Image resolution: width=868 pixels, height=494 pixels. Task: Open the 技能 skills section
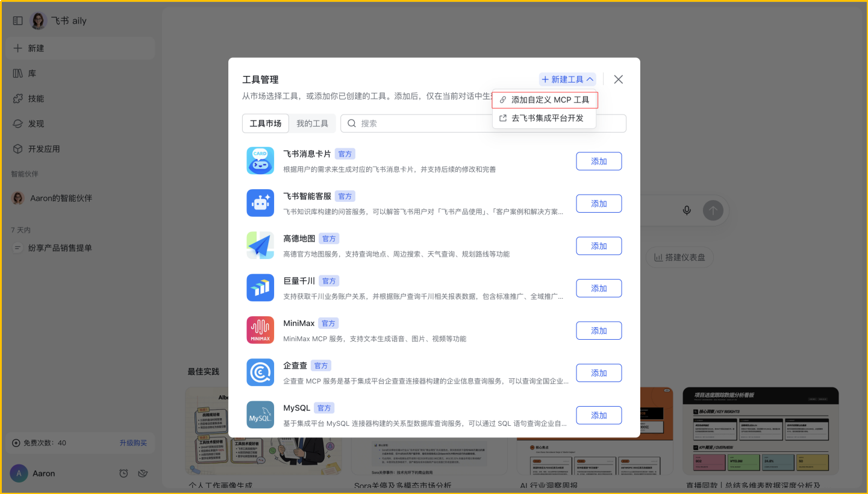[x=81, y=99]
